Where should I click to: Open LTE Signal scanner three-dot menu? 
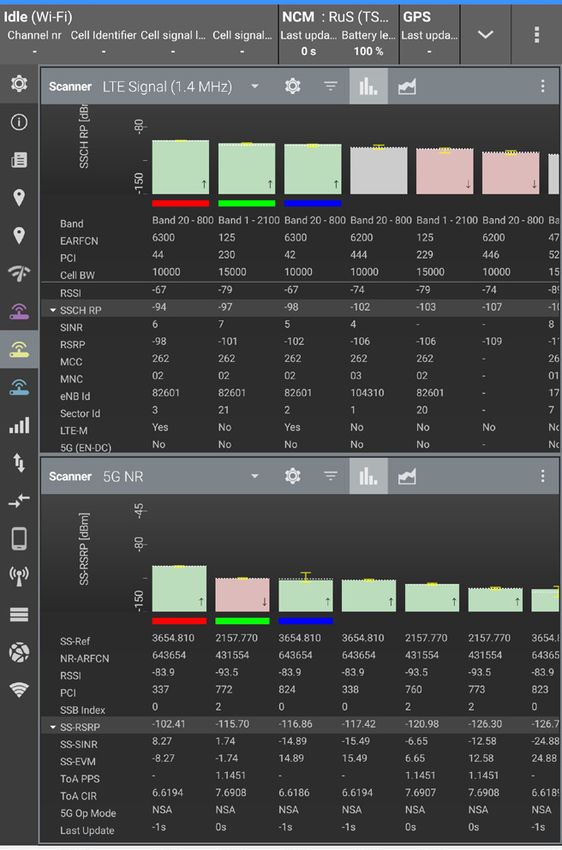(x=542, y=86)
